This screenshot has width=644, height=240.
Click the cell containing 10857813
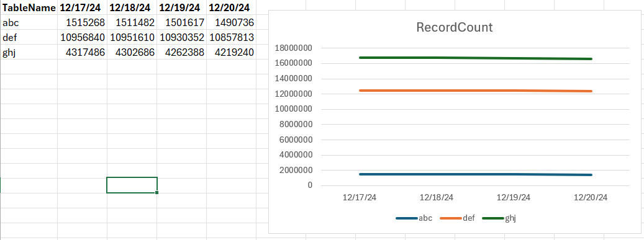coord(231,37)
